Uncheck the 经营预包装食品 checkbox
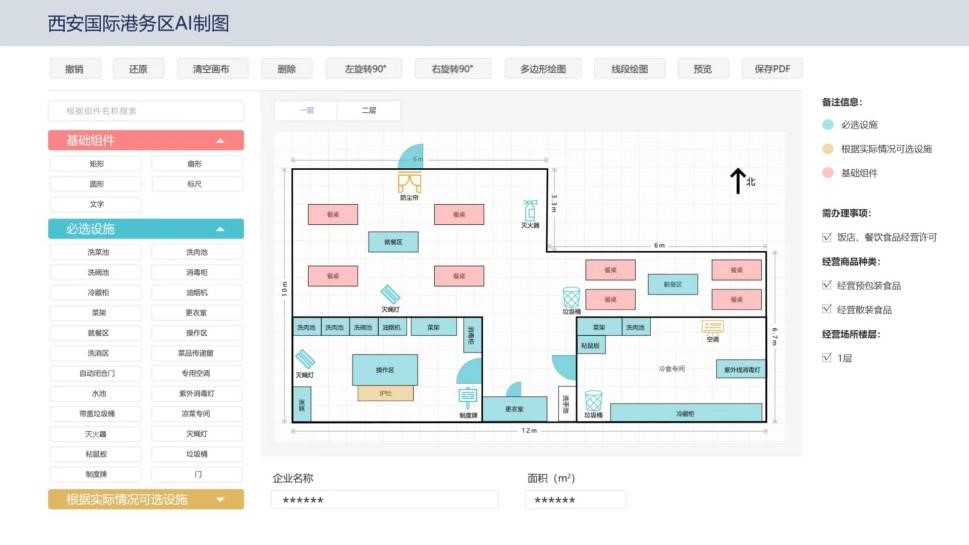This screenshot has width=969, height=545. coord(826,285)
